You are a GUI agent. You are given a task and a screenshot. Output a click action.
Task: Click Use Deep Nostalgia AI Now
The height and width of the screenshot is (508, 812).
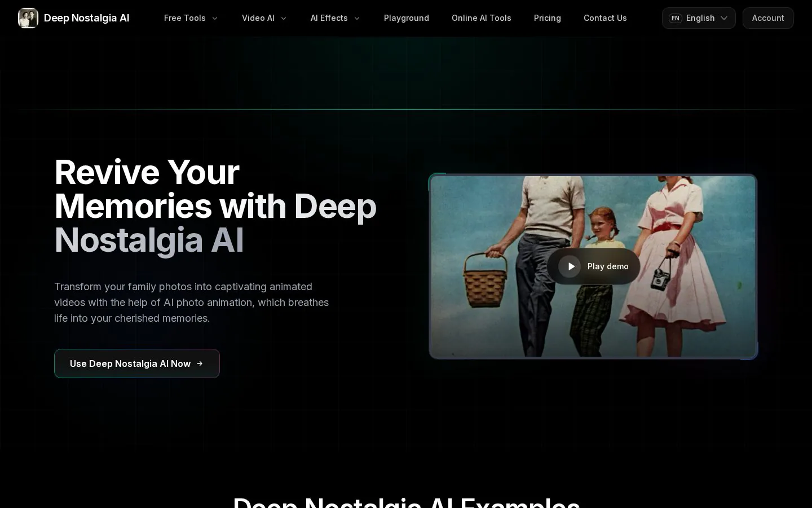click(x=137, y=364)
